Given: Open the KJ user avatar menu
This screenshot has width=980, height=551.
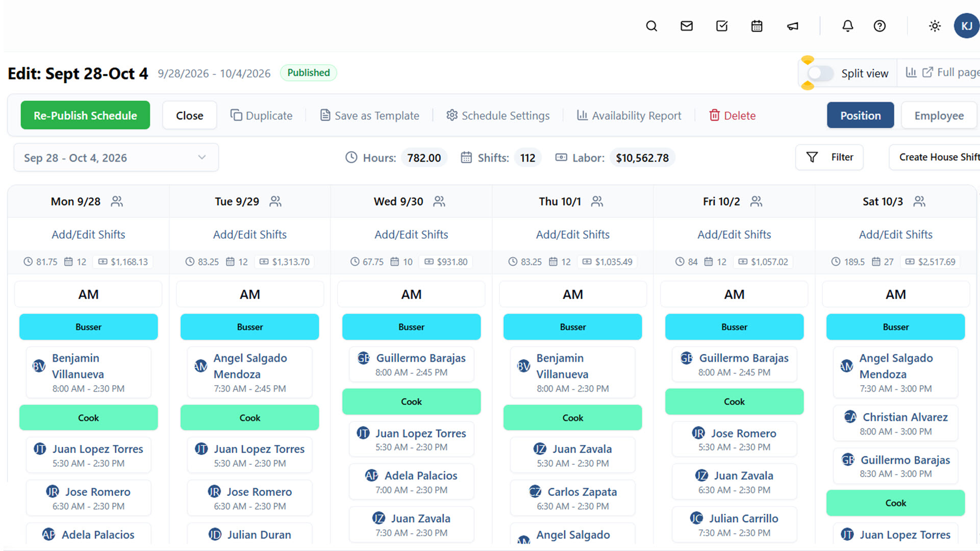Looking at the screenshot, I should tap(966, 26).
